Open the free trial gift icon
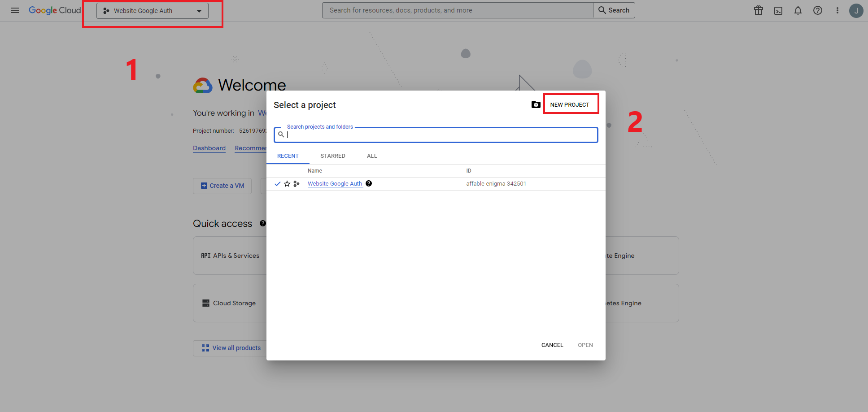The image size is (868, 412). (759, 10)
